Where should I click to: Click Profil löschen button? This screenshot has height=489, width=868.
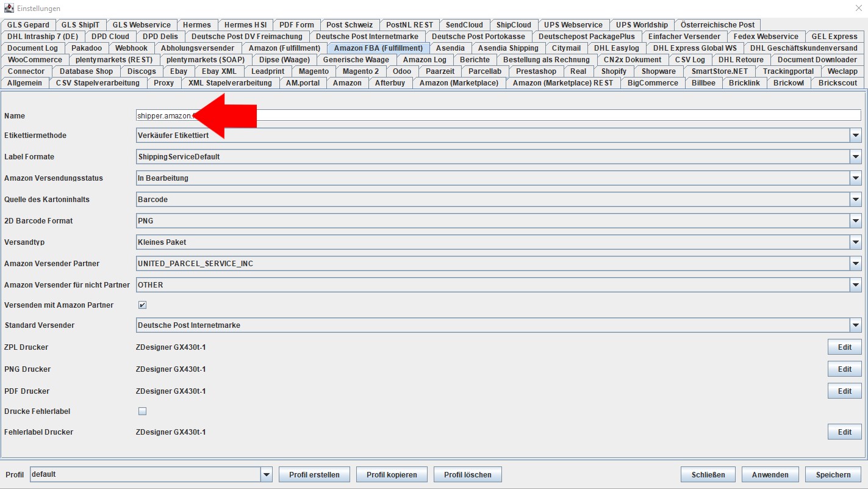coord(468,474)
